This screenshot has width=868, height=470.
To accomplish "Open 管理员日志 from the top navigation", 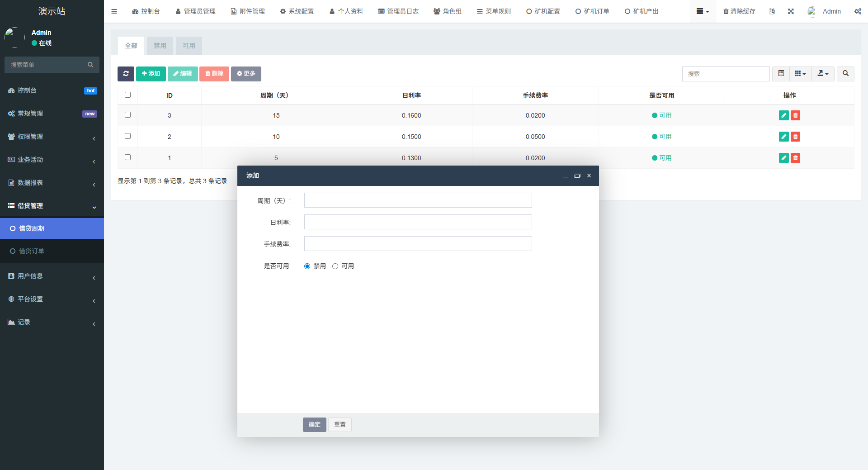I will [x=398, y=11].
